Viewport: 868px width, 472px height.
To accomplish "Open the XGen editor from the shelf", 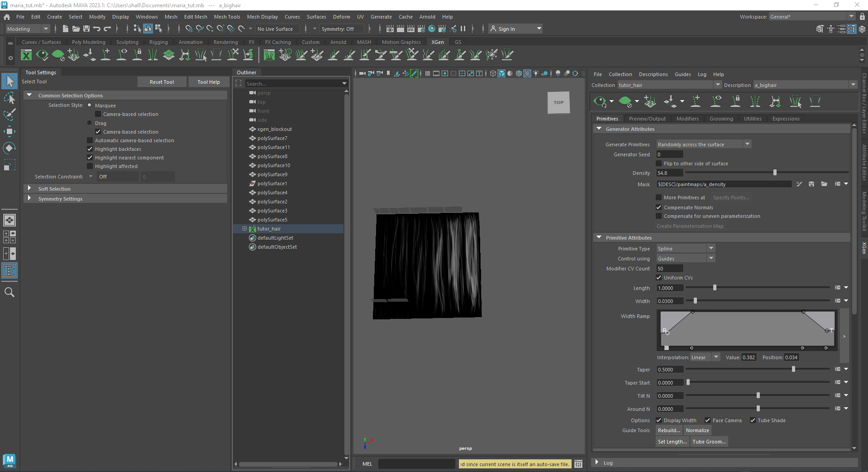I will [26, 55].
